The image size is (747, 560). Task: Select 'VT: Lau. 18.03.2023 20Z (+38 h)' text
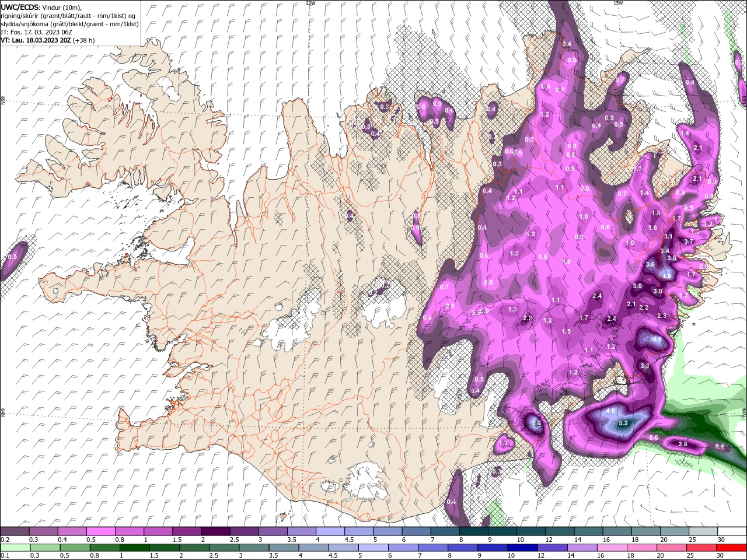pyautogui.click(x=47, y=40)
